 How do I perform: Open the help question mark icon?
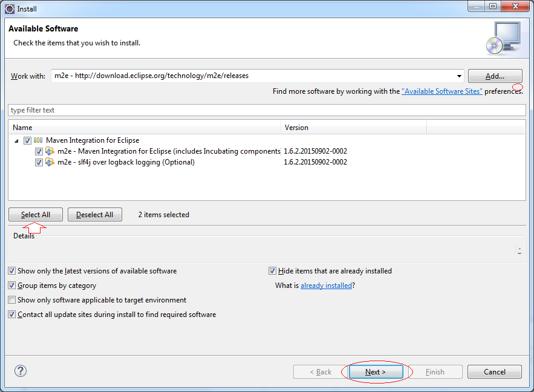coord(21,371)
